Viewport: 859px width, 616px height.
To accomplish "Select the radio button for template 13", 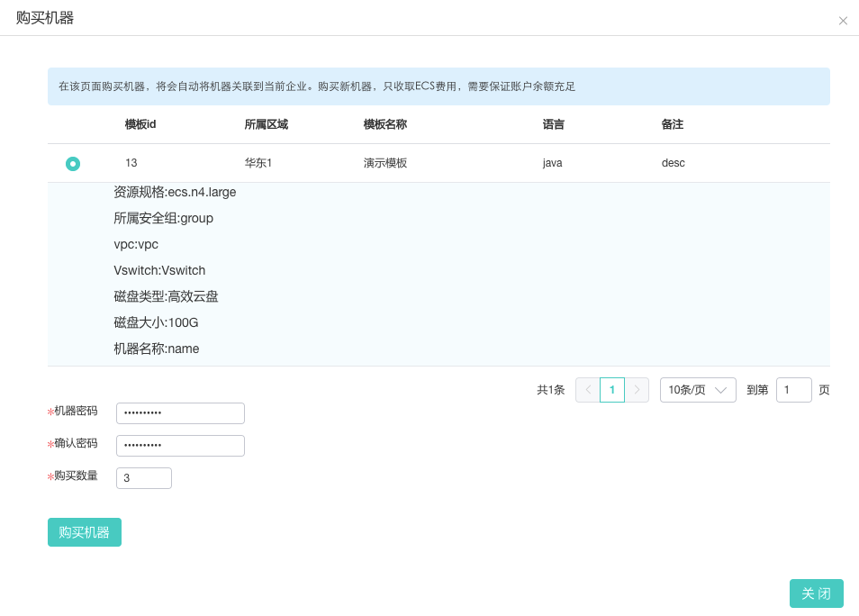I will pyautogui.click(x=73, y=163).
